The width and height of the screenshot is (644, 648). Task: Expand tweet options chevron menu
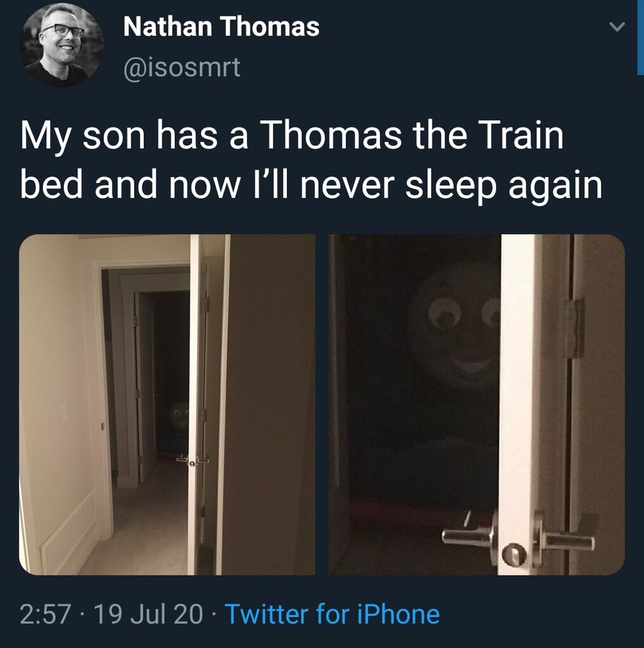[x=617, y=27]
